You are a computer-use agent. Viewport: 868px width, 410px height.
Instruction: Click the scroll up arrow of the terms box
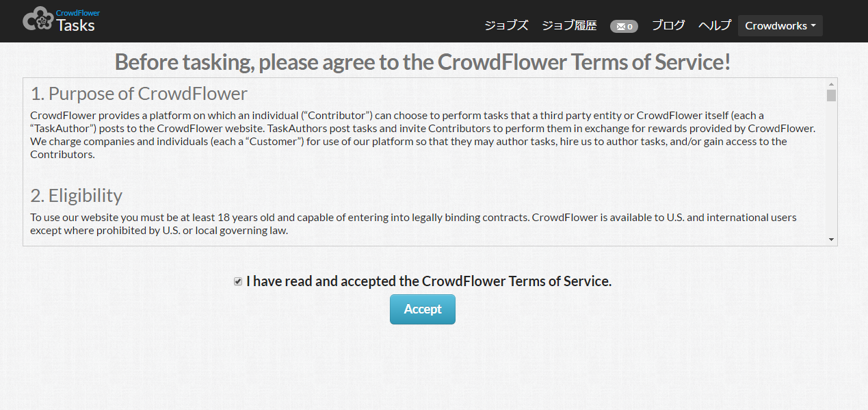click(x=831, y=84)
